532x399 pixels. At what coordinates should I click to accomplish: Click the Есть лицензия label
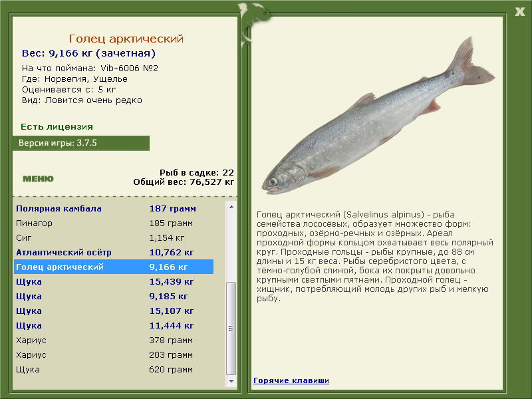pos(57,127)
